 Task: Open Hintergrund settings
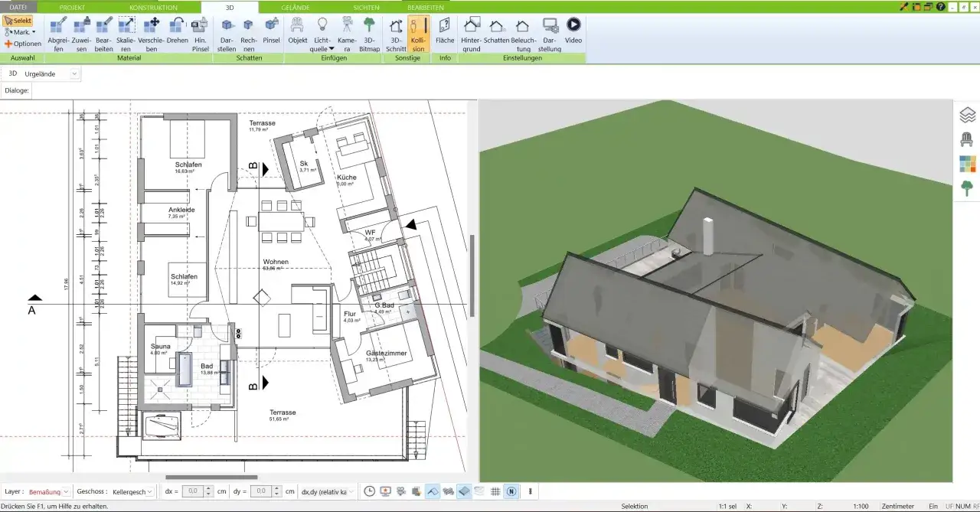(472, 34)
